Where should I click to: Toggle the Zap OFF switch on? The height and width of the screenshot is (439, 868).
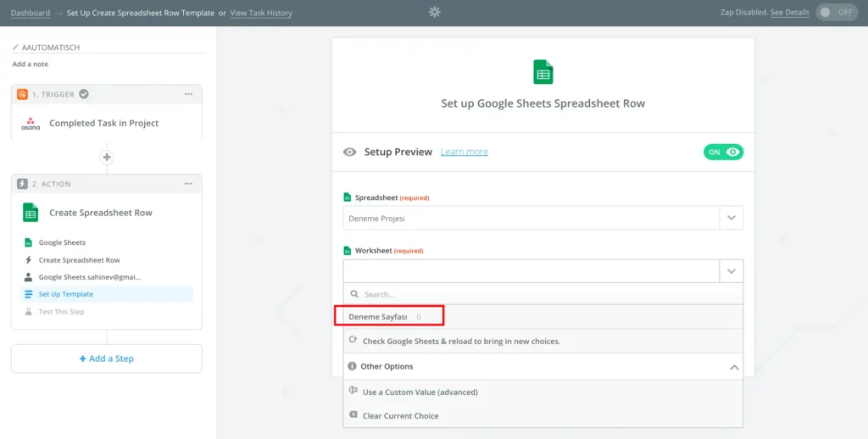tap(837, 12)
